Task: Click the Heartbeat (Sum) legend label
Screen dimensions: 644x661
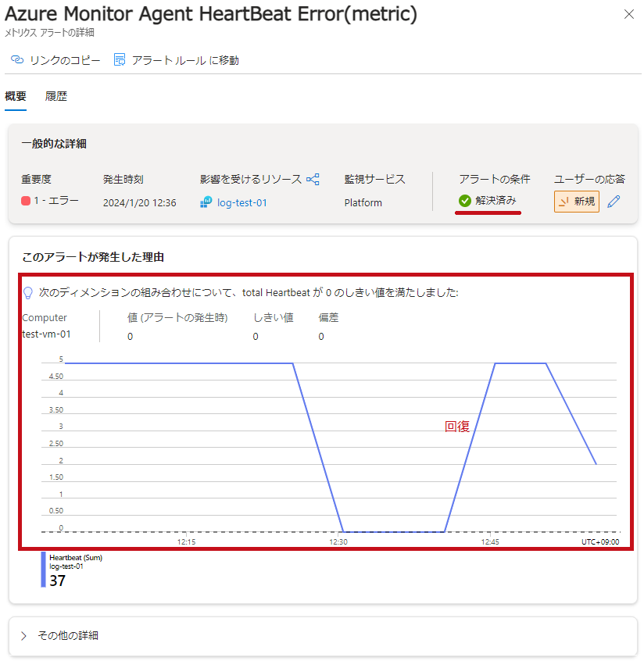Action: tap(76, 558)
